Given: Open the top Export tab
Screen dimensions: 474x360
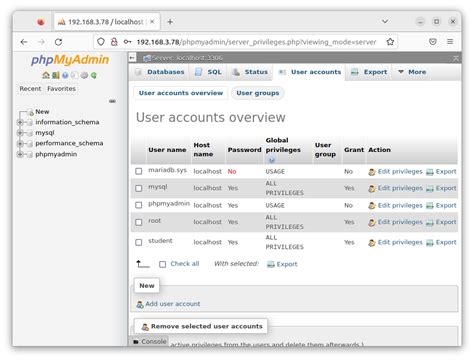Looking at the screenshot, I should [x=369, y=72].
